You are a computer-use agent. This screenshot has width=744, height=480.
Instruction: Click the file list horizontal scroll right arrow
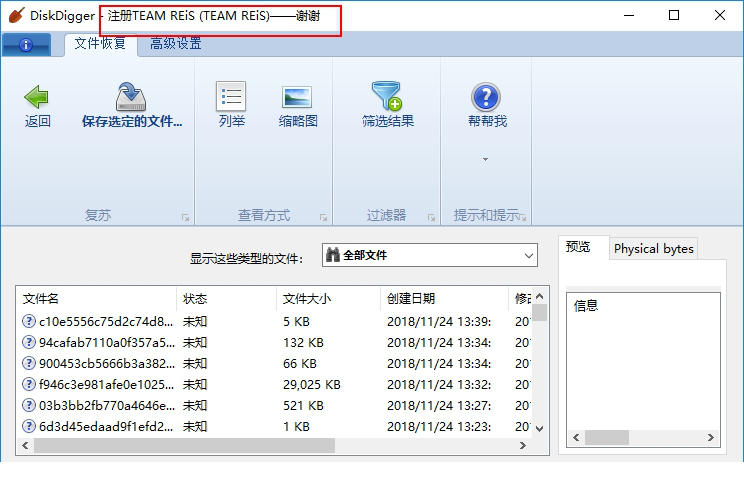coord(523,445)
